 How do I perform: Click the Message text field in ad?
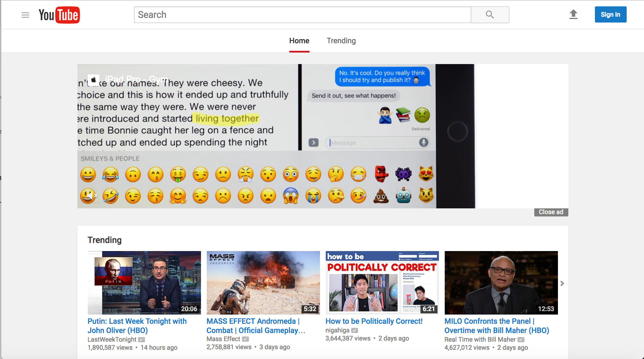tap(378, 143)
